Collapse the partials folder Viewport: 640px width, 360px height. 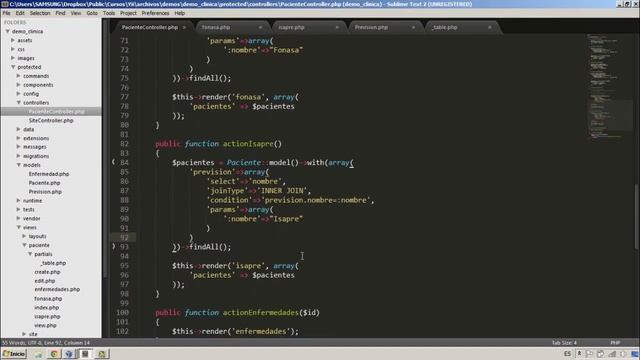[30, 254]
